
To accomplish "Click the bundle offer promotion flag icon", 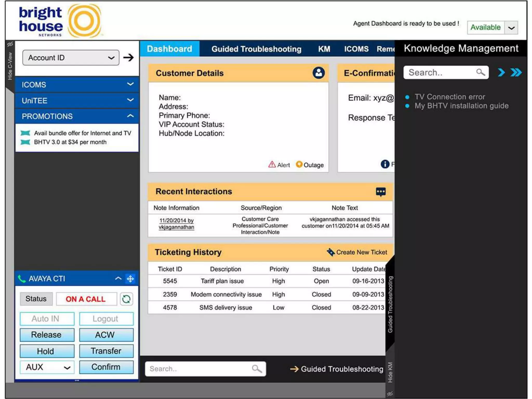I will click(25, 133).
